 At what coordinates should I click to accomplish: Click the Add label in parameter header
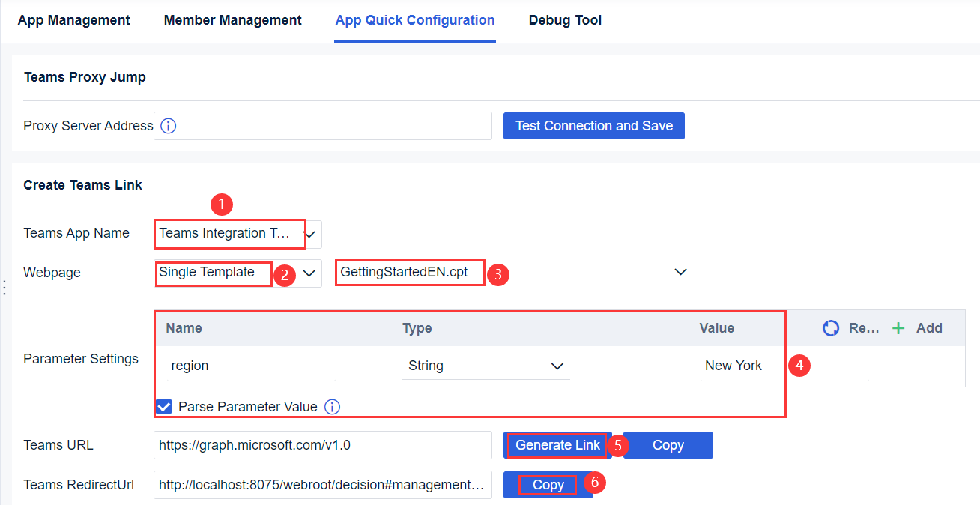pyautogui.click(x=929, y=328)
